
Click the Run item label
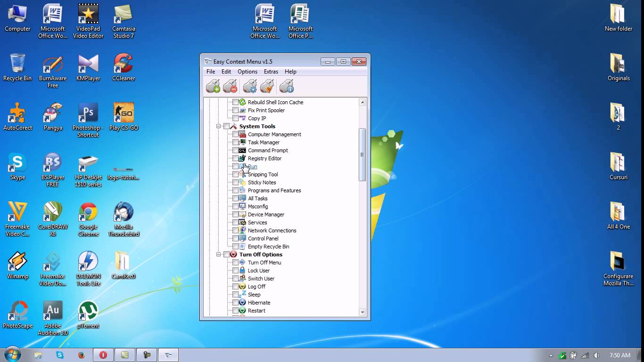[253, 166]
